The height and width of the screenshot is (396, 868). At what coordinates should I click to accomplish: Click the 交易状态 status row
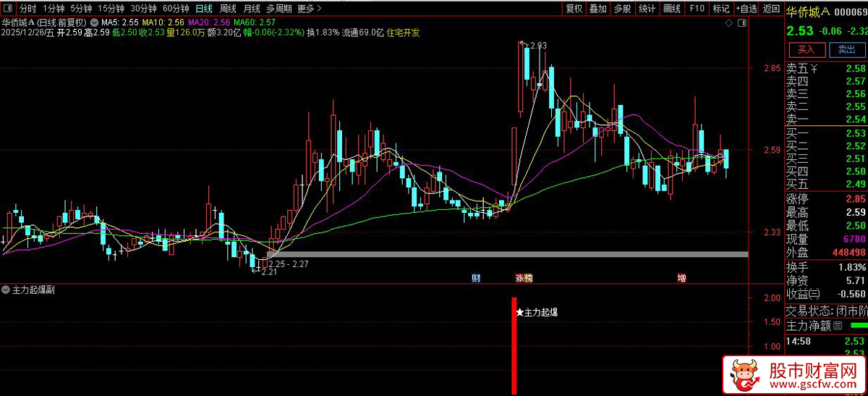pyautogui.click(x=826, y=311)
